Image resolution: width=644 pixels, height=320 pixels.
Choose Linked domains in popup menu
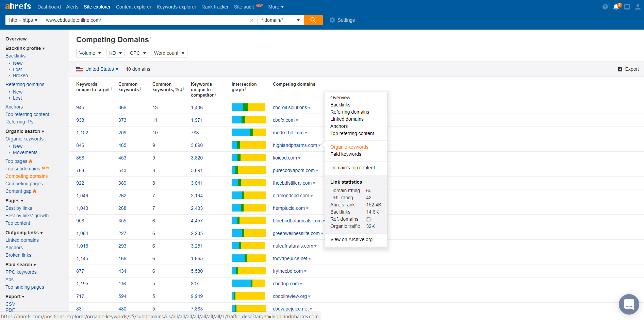point(347,119)
